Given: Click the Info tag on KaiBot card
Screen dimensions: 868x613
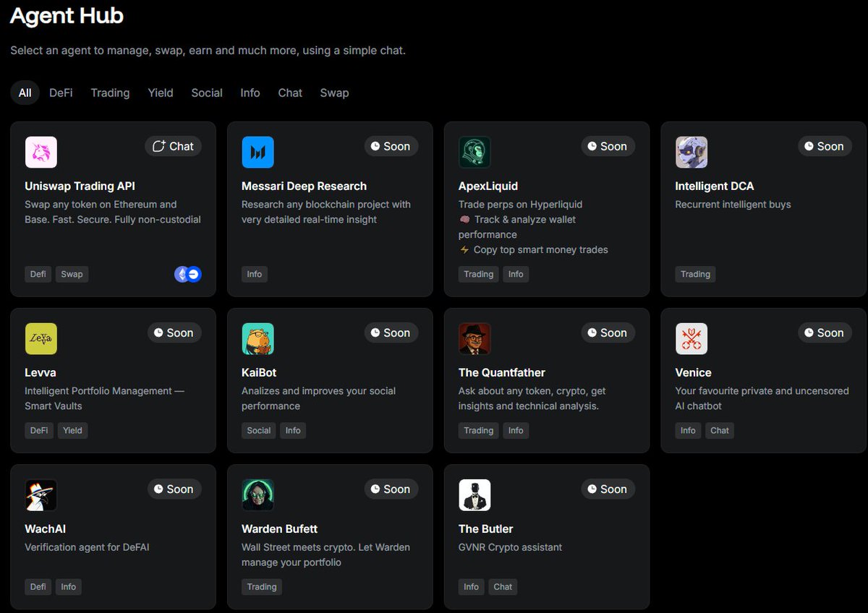Looking at the screenshot, I should 293,430.
